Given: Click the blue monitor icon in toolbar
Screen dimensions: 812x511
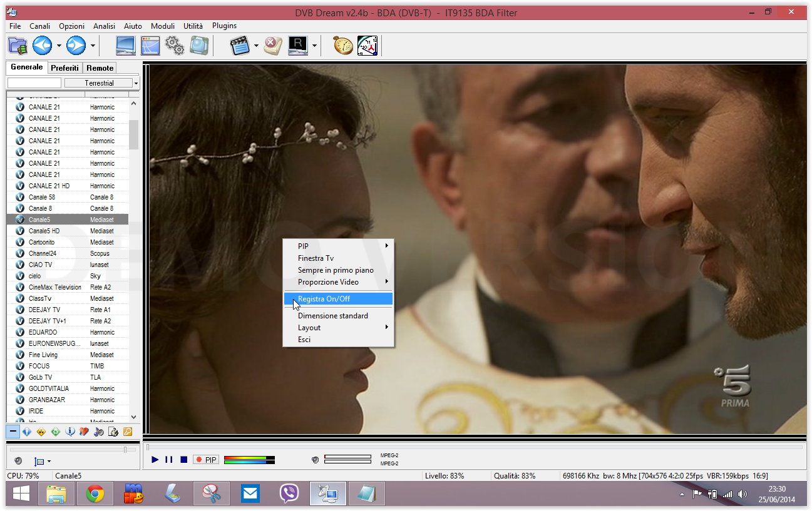Looking at the screenshot, I should (x=126, y=46).
